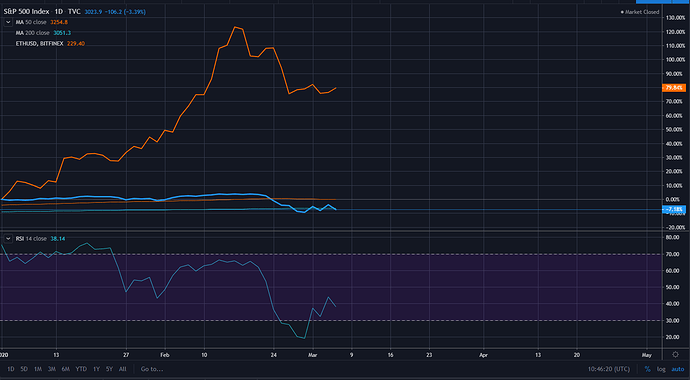Toggle log scale mode

(661, 369)
